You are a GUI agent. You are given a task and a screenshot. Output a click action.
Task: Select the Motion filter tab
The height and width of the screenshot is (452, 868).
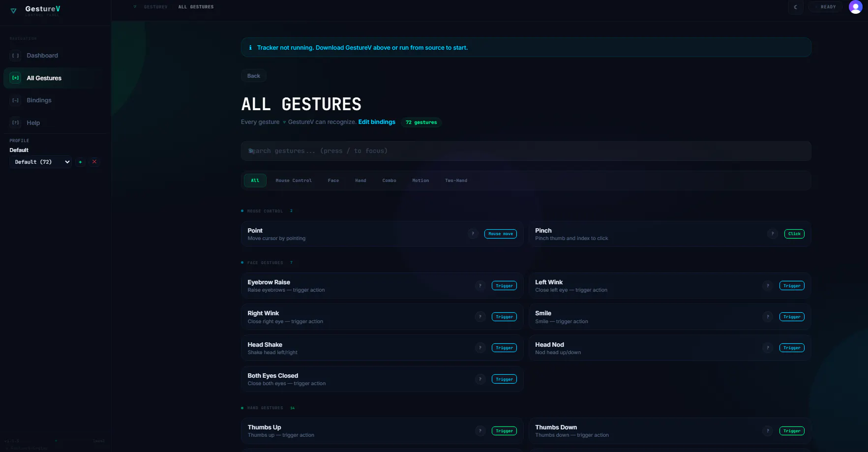click(420, 181)
